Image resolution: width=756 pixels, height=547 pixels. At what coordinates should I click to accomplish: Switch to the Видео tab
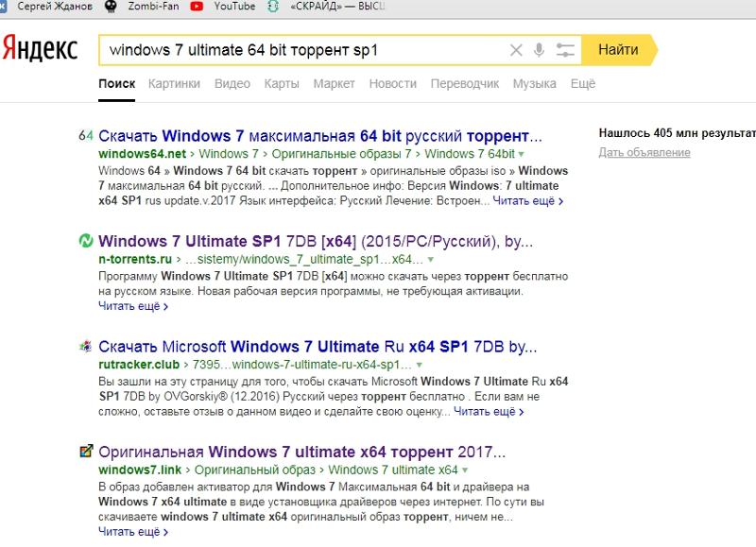click(232, 84)
